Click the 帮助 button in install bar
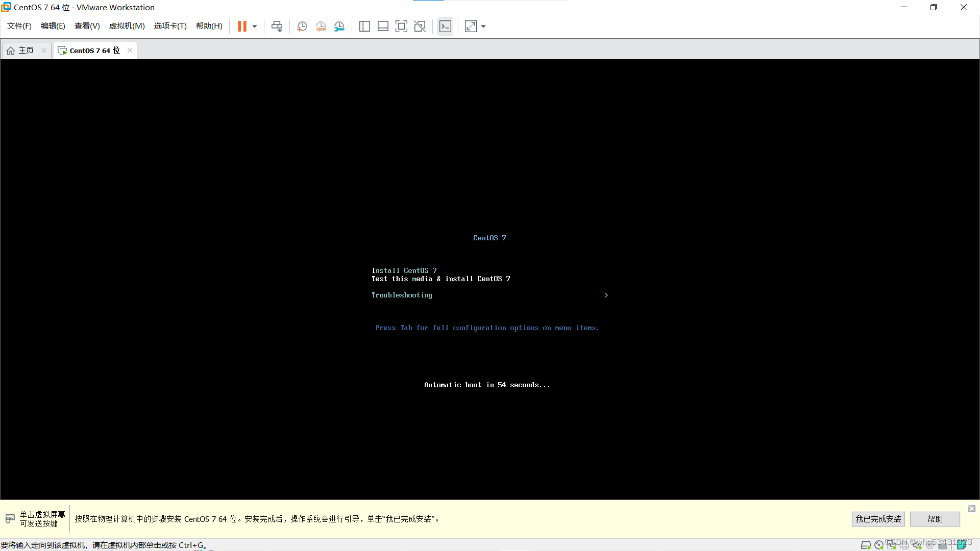Viewport: 980px width, 551px height. pos(935,519)
